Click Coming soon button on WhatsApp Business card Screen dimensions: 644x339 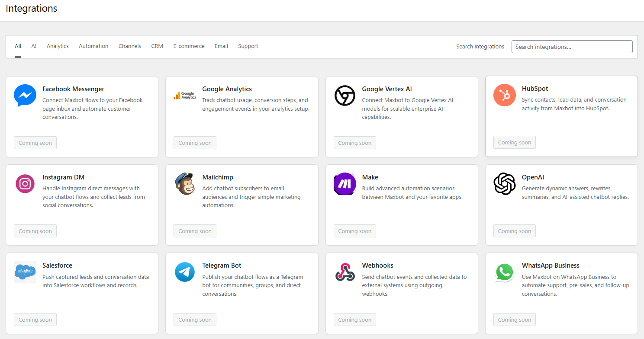click(x=514, y=320)
